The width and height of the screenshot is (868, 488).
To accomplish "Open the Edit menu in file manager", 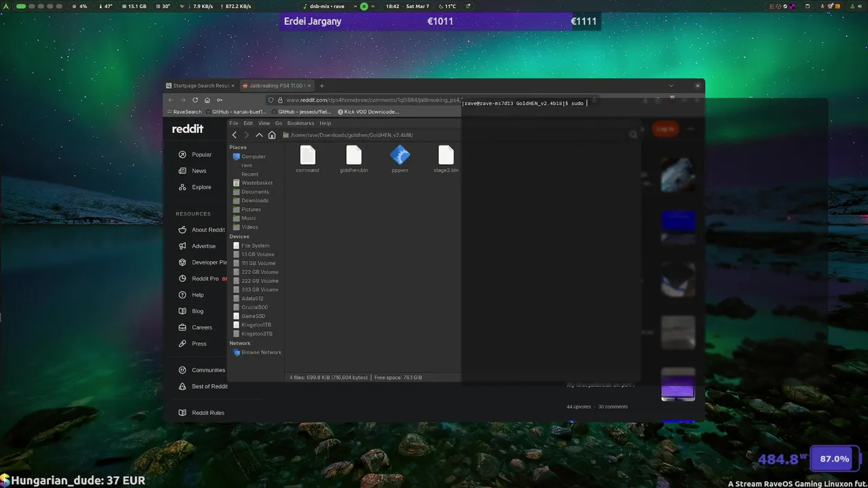I will click(x=248, y=123).
